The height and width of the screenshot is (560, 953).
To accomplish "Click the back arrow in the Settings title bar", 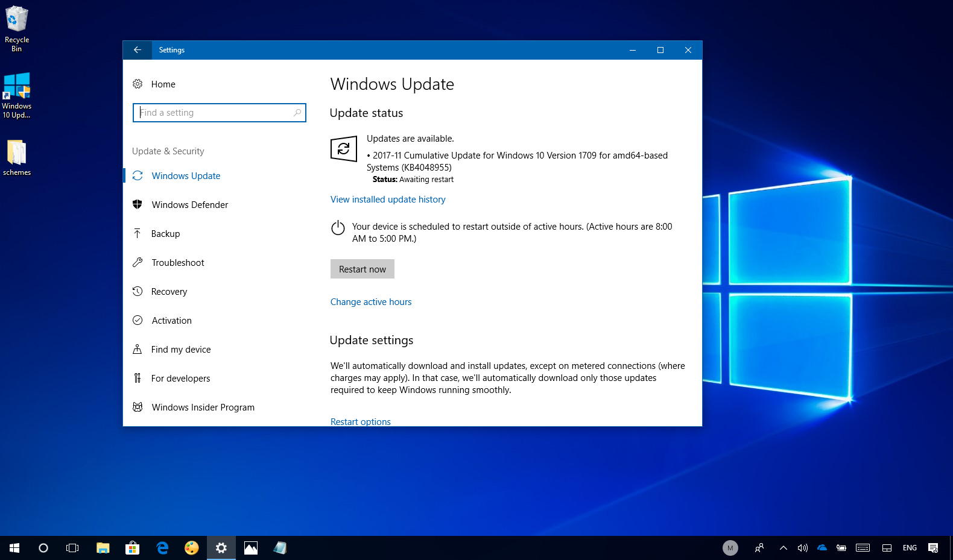I will pos(138,50).
